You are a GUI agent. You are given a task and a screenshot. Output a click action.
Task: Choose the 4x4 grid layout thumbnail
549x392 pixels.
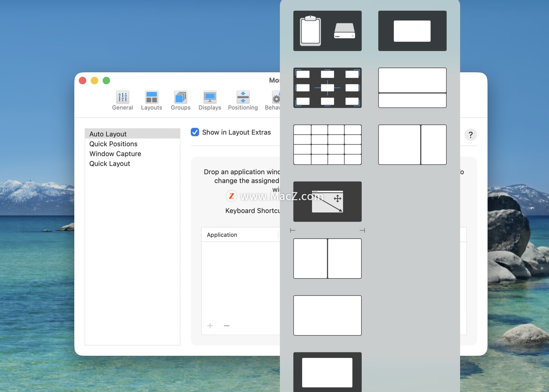pos(327,145)
